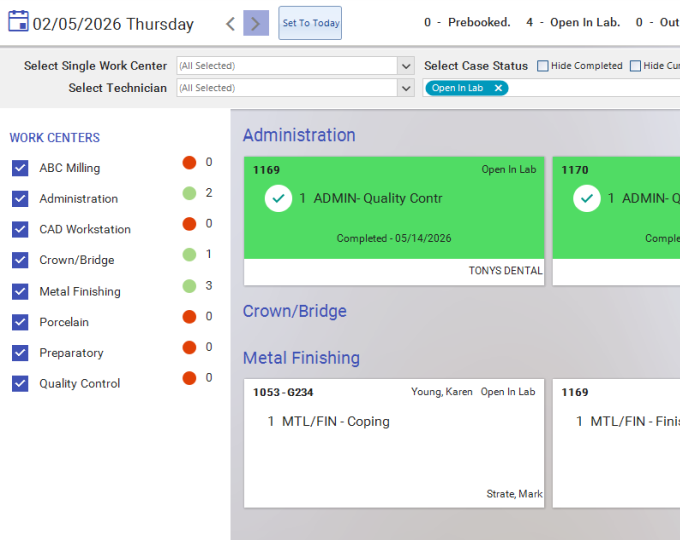The image size is (680, 540).
Task: Open Select Single Work Center dropdown arrow
Action: tap(406, 66)
